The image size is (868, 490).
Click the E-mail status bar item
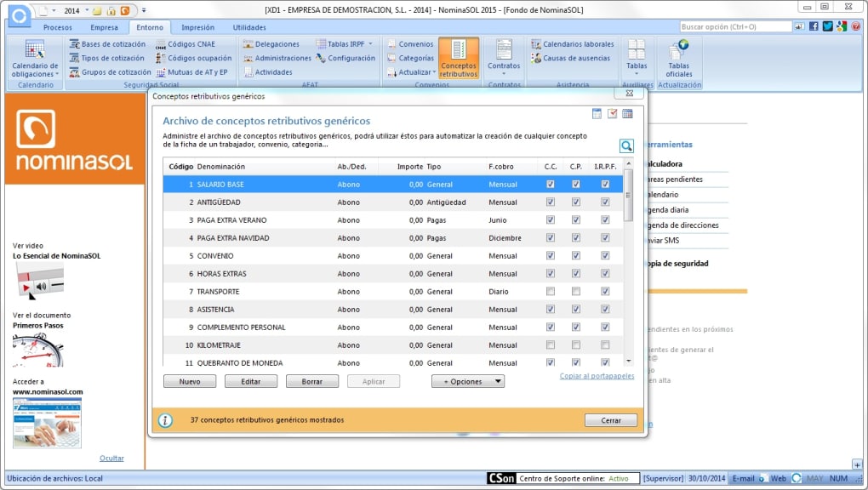(x=743, y=478)
